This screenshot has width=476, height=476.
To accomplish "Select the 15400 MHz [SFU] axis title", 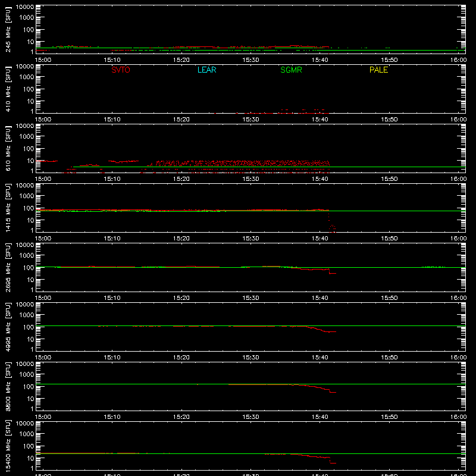I will (8, 446).
